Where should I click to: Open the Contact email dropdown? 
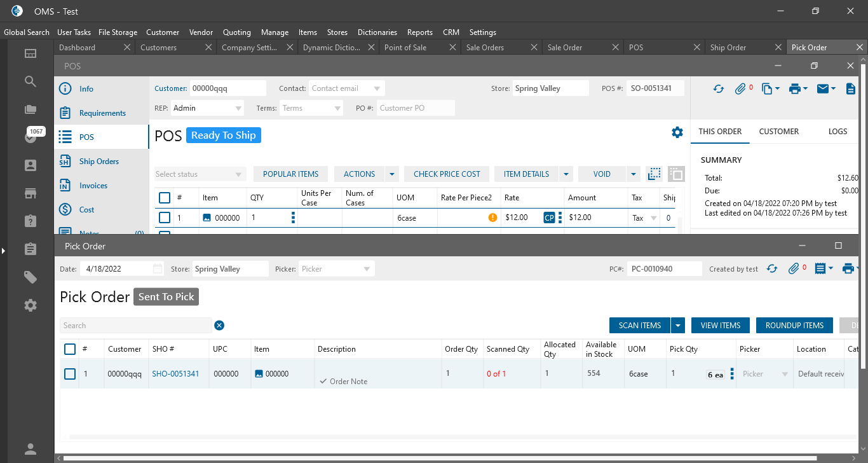point(377,88)
